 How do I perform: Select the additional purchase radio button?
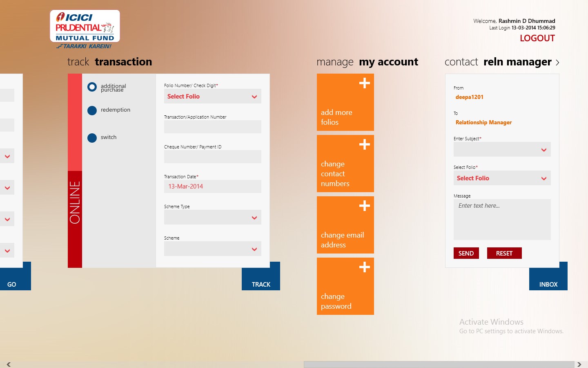point(92,87)
